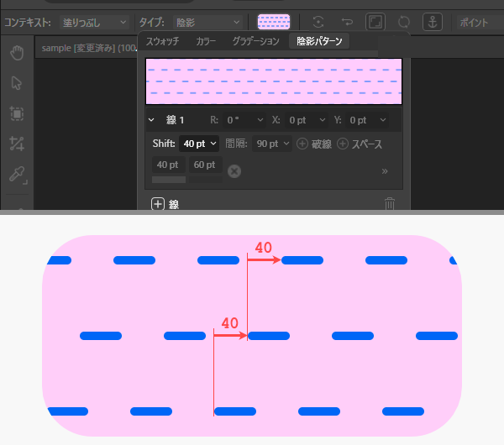
Task: Select the Artboard tool
Action: coord(17,113)
